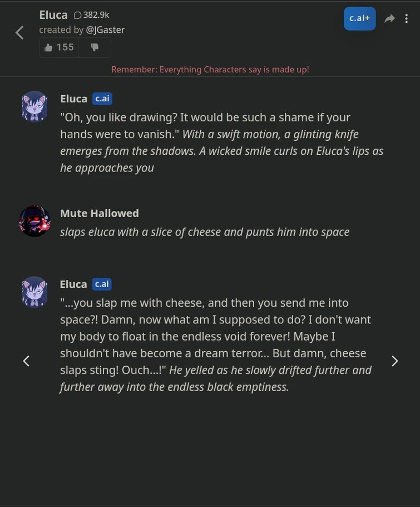Click the thumbs down icon

pyautogui.click(x=95, y=47)
